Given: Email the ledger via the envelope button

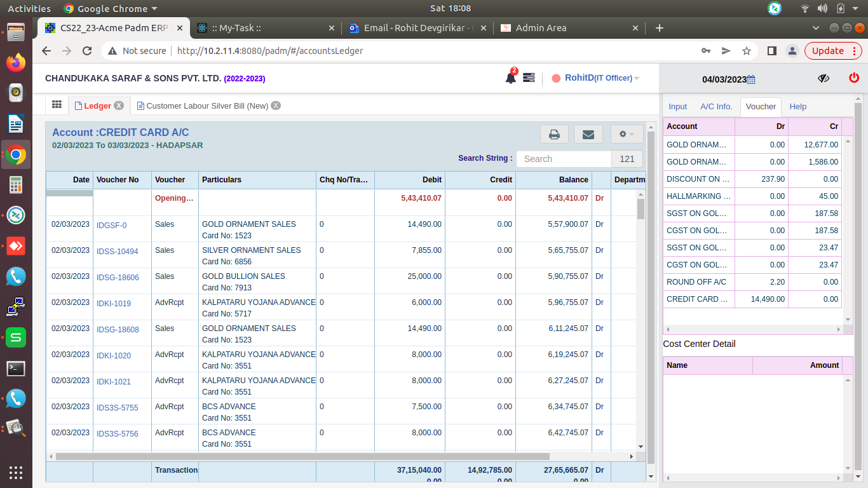Looking at the screenshot, I should click(x=588, y=134).
